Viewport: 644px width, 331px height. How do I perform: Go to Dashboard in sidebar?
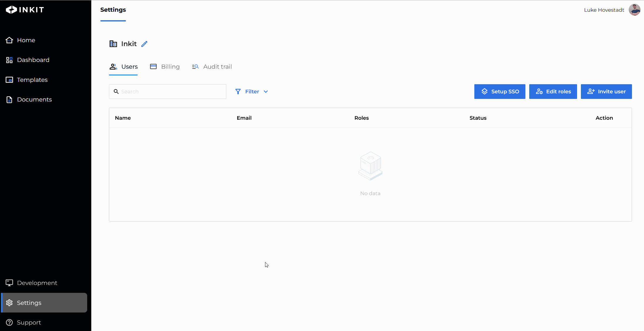click(x=33, y=60)
